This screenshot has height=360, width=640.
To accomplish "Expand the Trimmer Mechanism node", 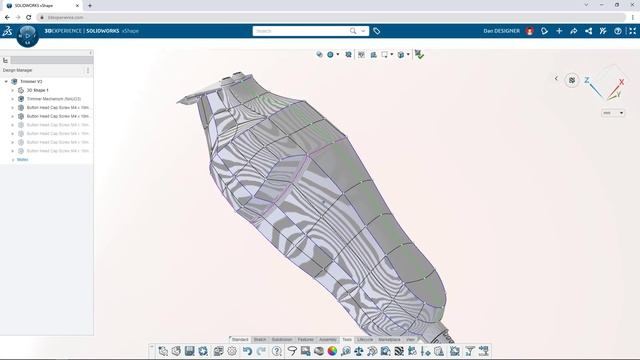I will pyautogui.click(x=13, y=99).
